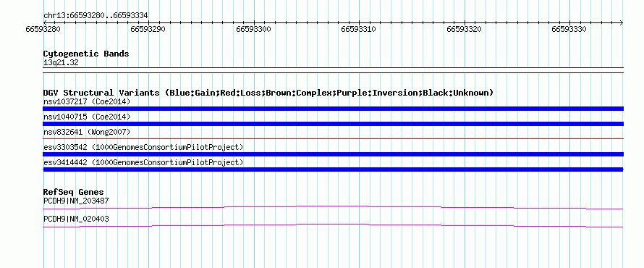Image resolution: width=644 pixels, height=268 pixels.
Task: Open variant label nsv832641 (Wong2007)
Action: click(87, 133)
